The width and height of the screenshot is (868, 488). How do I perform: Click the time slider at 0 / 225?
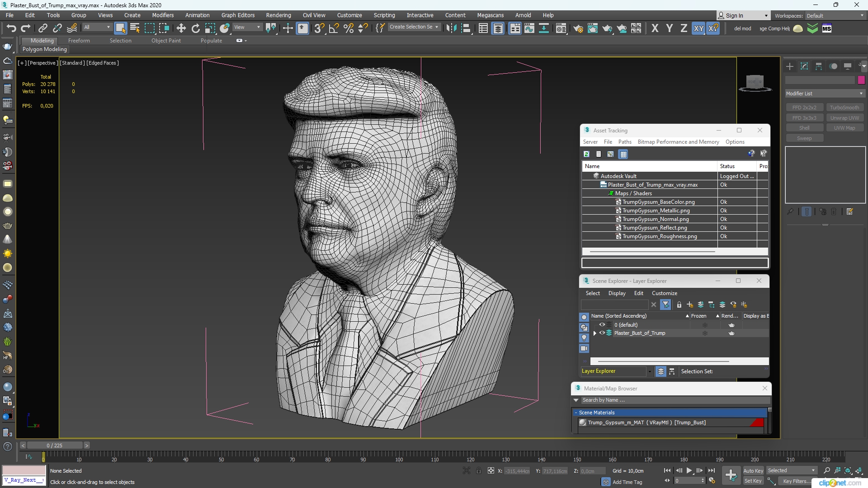(55, 446)
